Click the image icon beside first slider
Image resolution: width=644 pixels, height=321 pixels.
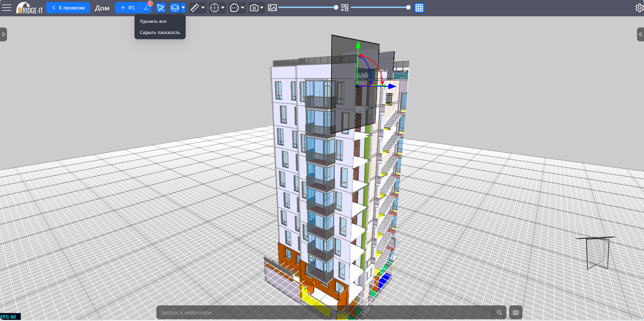tap(272, 8)
